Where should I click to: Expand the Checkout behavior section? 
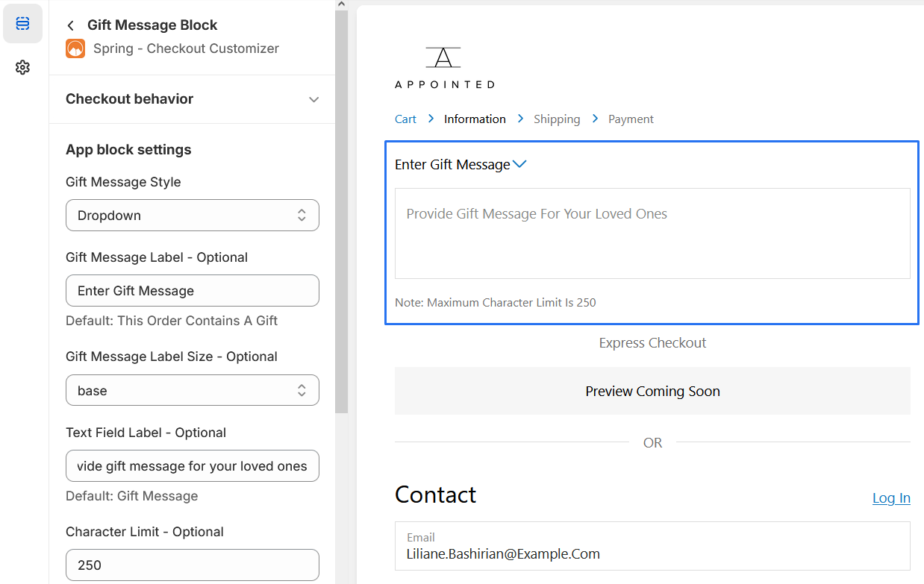click(313, 99)
